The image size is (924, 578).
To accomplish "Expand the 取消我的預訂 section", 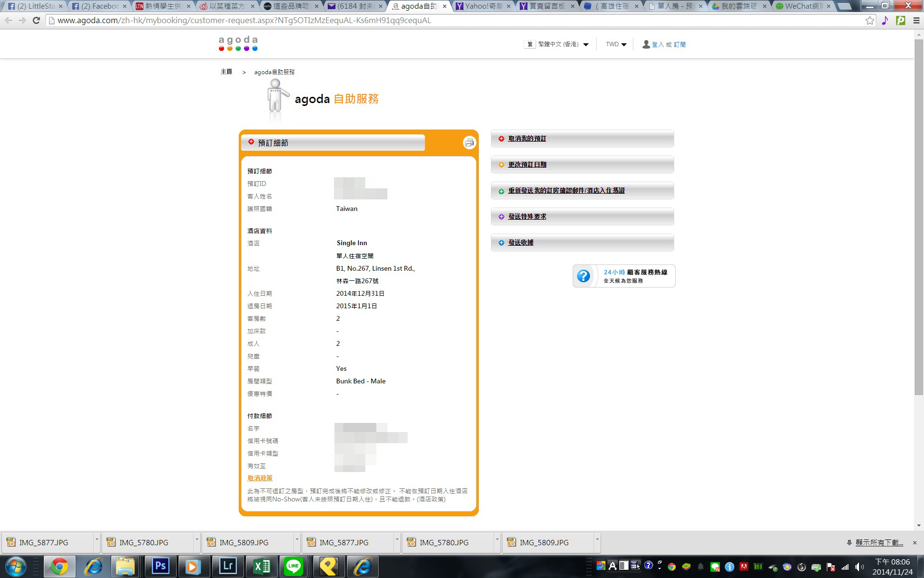I will click(x=527, y=139).
